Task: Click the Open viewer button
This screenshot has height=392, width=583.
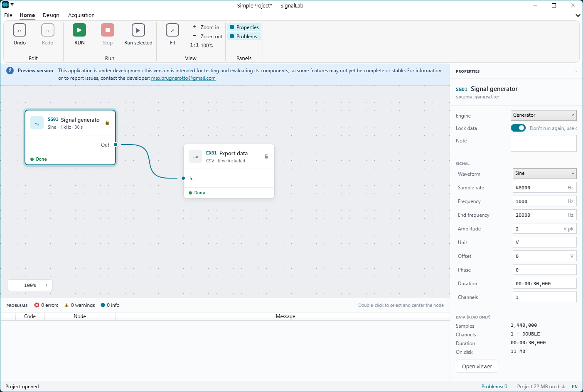Action: tap(477, 366)
